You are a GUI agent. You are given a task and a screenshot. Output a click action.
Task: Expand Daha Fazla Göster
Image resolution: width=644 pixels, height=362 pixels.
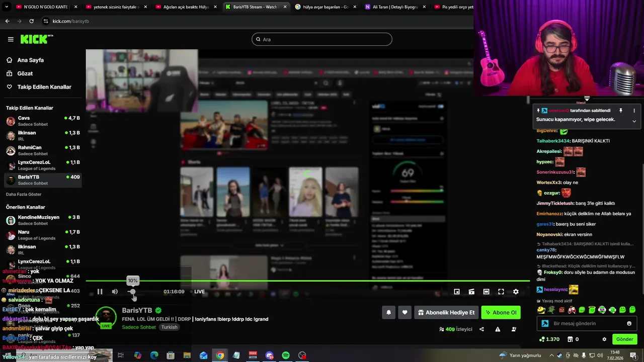tap(24, 194)
